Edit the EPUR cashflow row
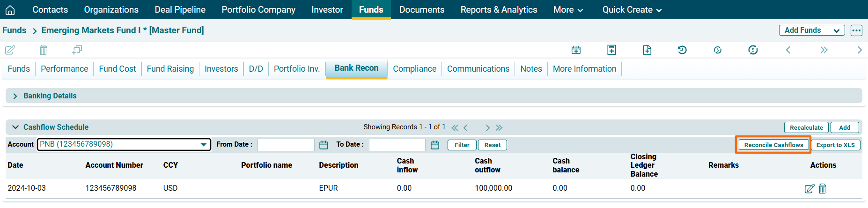Viewport: 868px width, 208px height. click(809, 188)
